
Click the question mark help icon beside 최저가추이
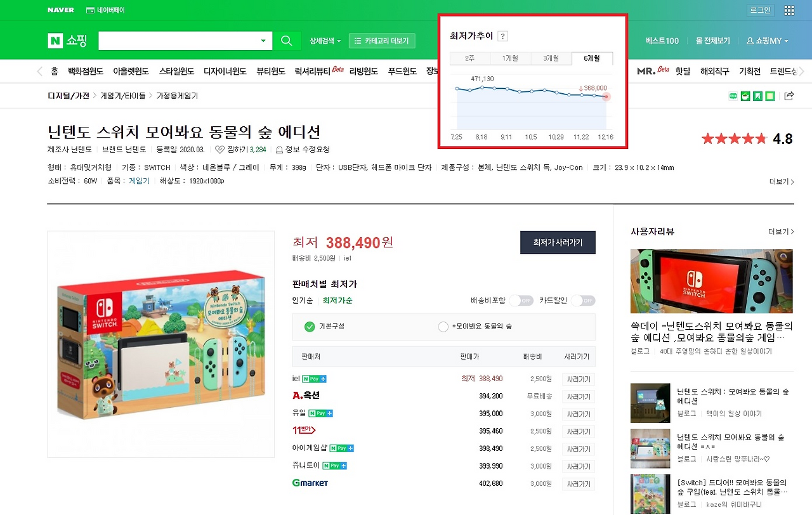(x=502, y=36)
